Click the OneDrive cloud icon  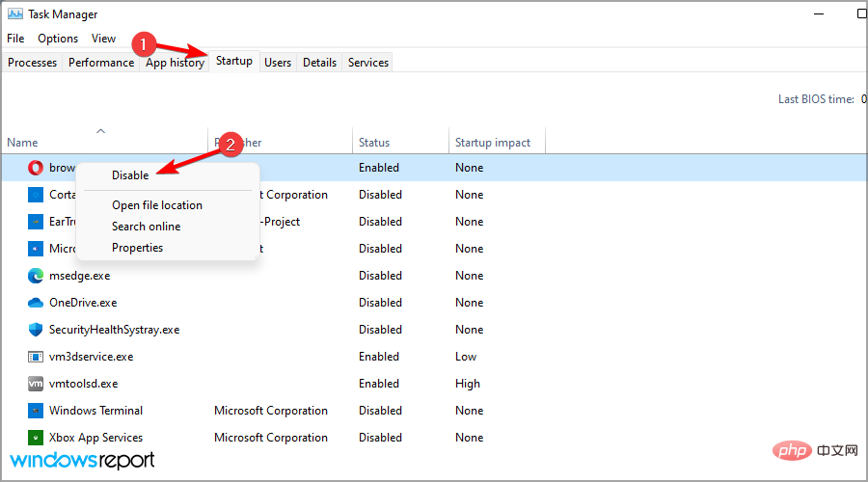coord(36,303)
